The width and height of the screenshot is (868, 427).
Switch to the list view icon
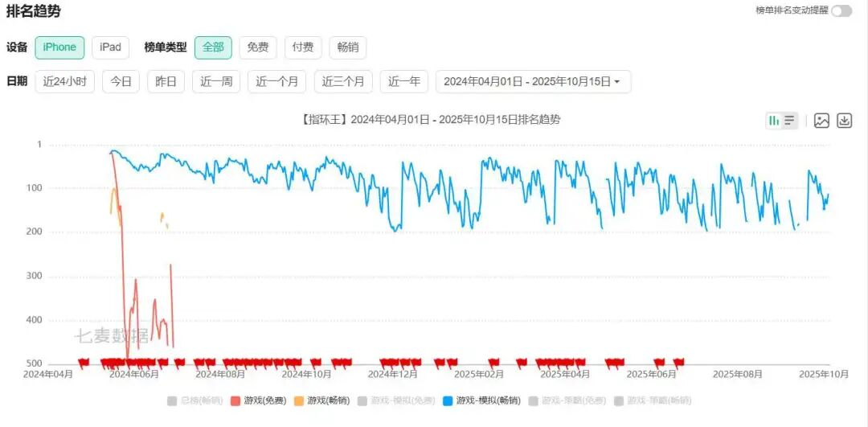[789, 121]
